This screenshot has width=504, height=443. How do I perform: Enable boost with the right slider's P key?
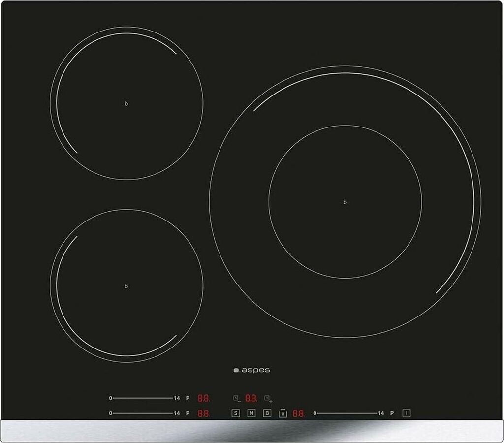click(x=392, y=412)
